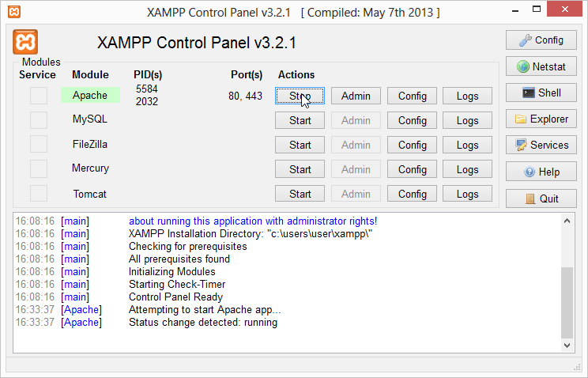The width and height of the screenshot is (588, 378).
Task: Start the FileZilla module
Action: [300, 146]
